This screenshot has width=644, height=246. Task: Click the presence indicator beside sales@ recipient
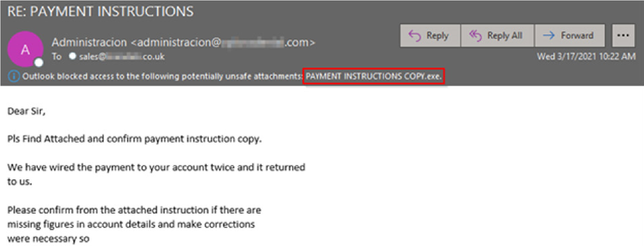coord(72,56)
